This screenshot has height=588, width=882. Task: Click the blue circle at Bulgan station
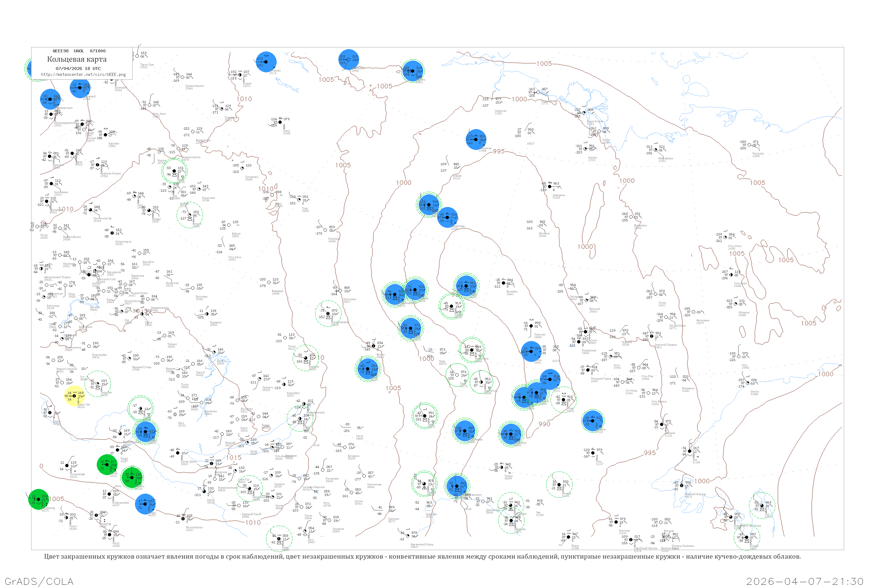(x=146, y=504)
